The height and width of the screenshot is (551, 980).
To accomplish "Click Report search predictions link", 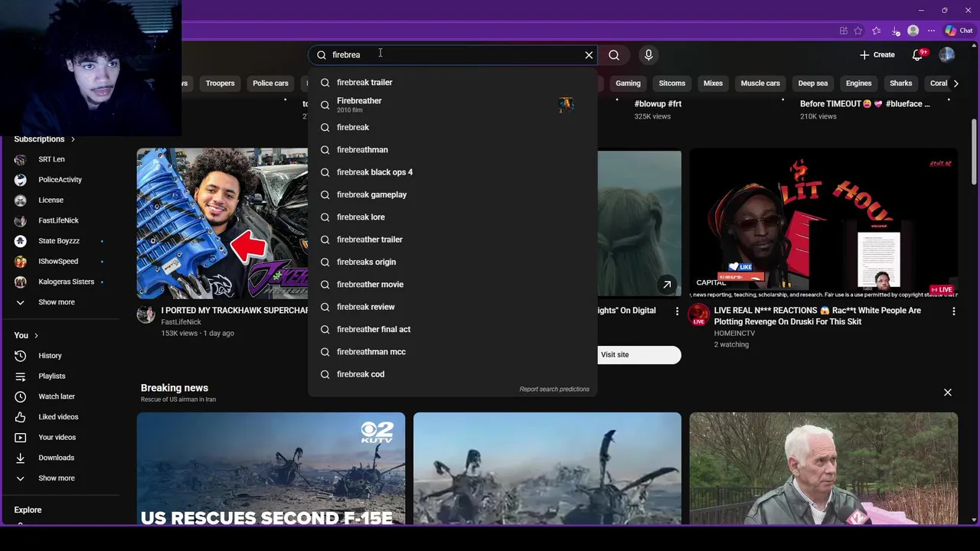I will (554, 390).
